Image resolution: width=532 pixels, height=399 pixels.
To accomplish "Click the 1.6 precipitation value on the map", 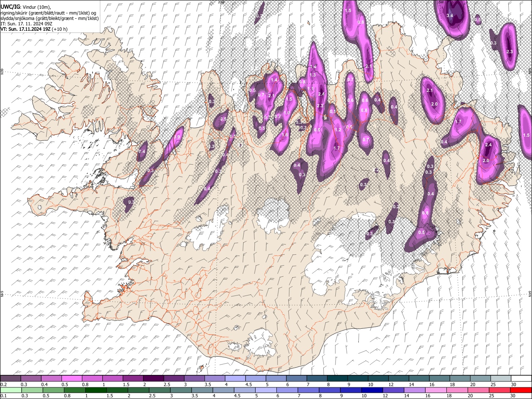I will coord(285,135).
